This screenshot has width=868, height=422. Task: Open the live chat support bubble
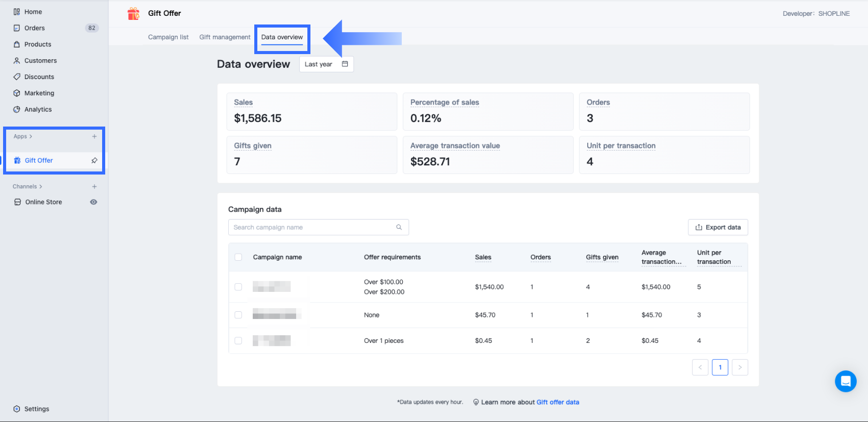coord(846,381)
